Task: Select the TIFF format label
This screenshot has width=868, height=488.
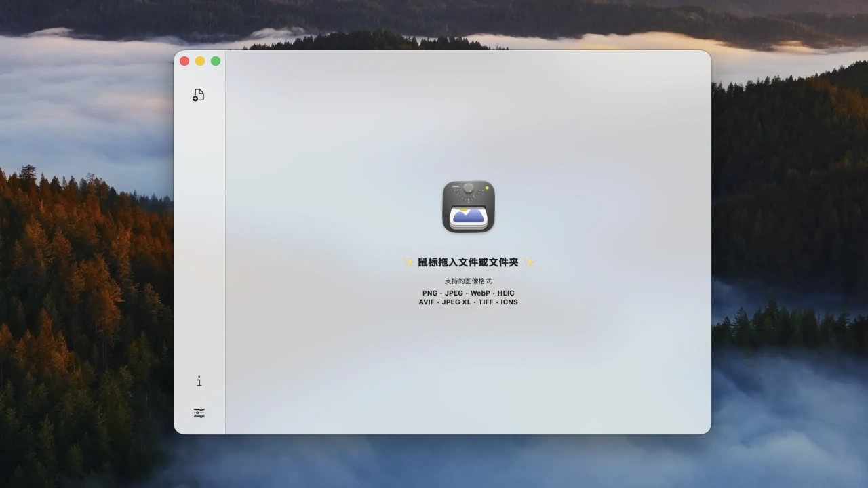Action: click(486, 302)
